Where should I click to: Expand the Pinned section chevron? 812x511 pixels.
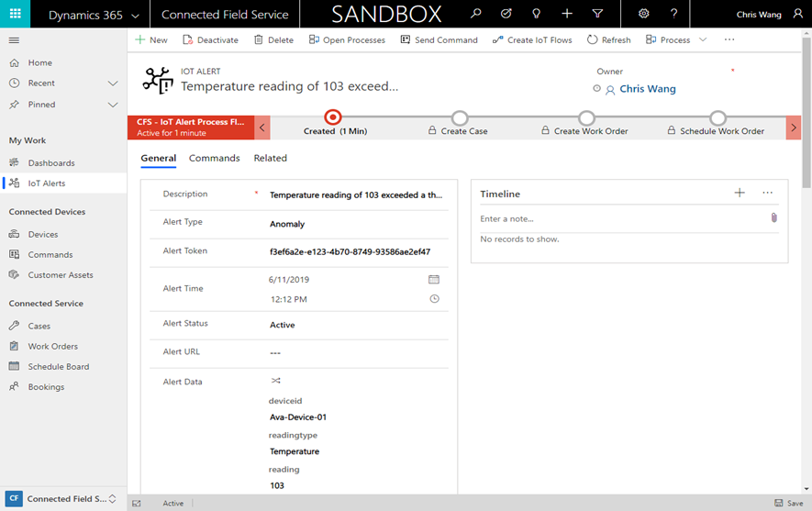tap(113, 105)
